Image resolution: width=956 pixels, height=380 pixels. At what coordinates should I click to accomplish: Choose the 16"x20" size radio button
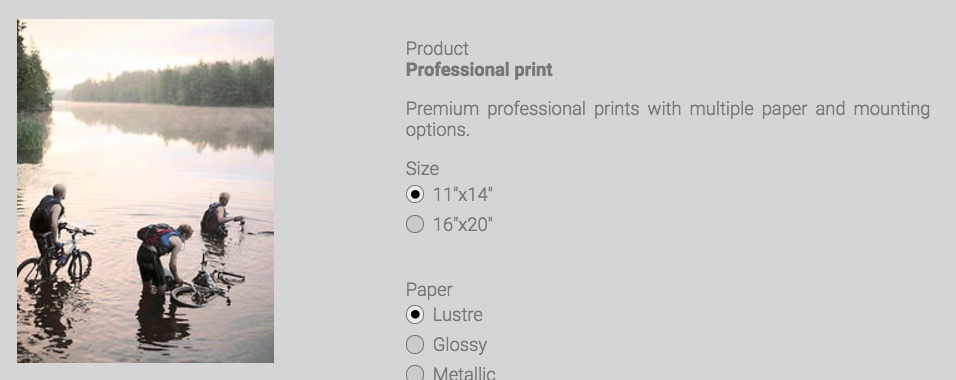(415, 224)
